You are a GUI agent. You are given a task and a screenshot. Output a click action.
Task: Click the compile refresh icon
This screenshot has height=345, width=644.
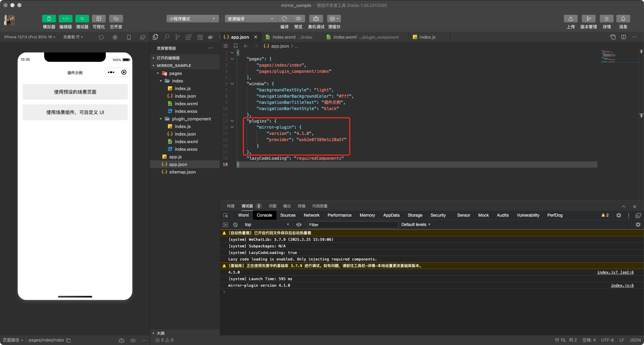(x=284, y=19)
